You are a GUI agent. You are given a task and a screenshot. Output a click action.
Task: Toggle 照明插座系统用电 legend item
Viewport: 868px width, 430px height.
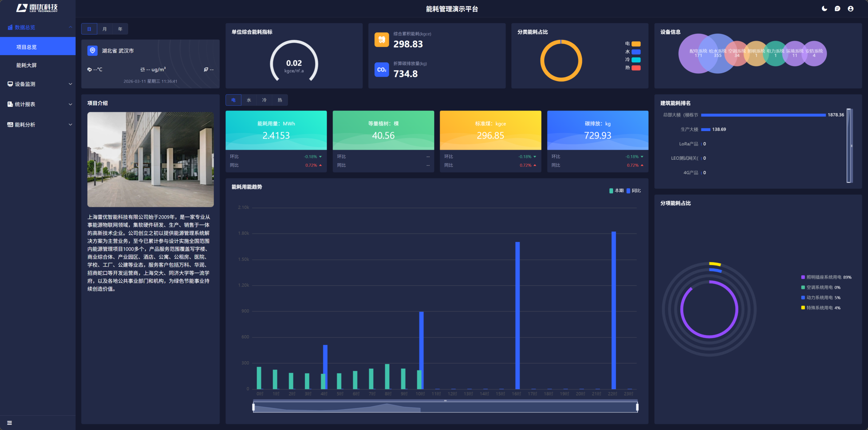[823, 277]
